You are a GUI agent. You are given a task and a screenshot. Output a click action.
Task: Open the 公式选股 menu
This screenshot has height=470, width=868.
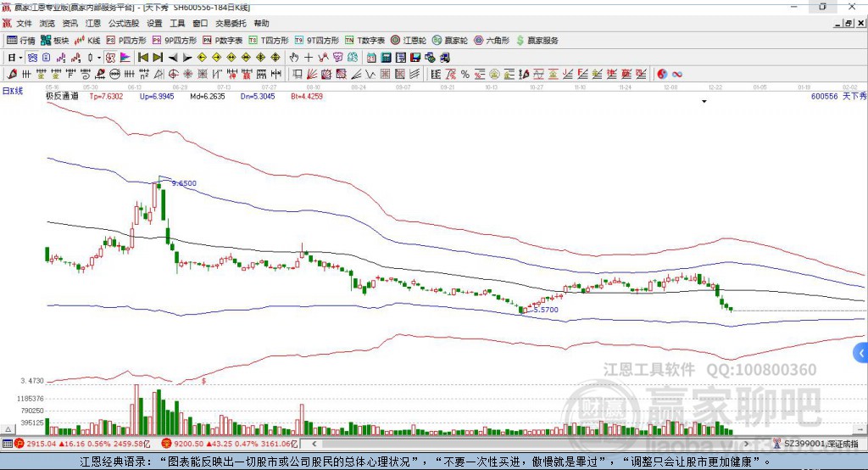(x=124, y=23)
